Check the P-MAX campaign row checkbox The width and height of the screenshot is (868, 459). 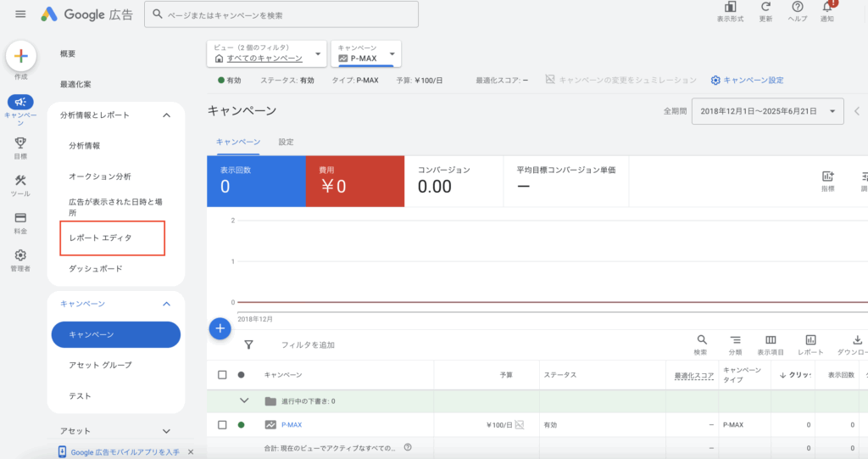(222, 424)
